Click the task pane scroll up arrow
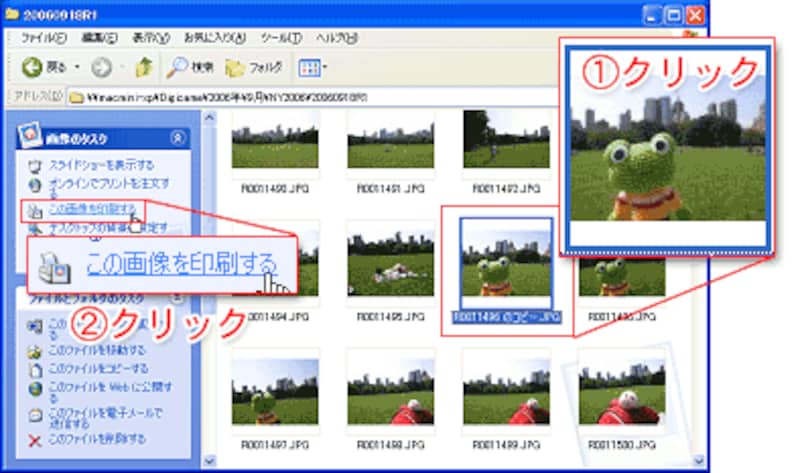Screen dimensions: 800x473 pos(209,117)
